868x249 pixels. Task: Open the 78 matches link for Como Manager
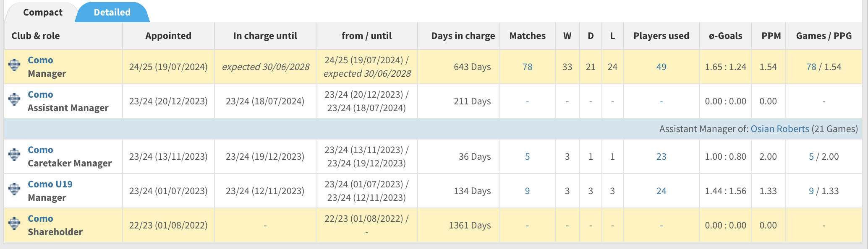pos(527,67)
